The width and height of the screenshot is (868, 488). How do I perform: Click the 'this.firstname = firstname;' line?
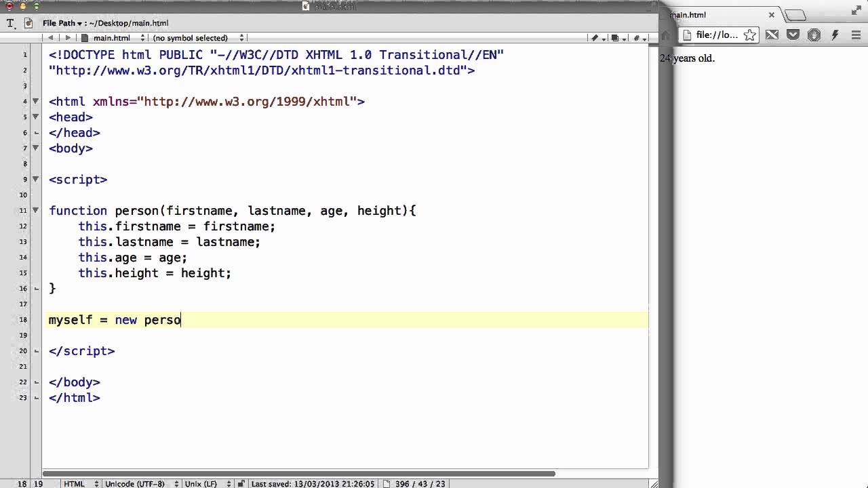(x=177, y=226)
